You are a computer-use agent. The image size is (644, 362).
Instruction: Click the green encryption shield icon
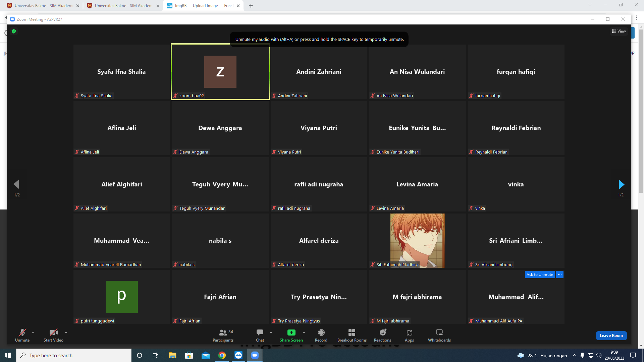(x=14, y=31)
